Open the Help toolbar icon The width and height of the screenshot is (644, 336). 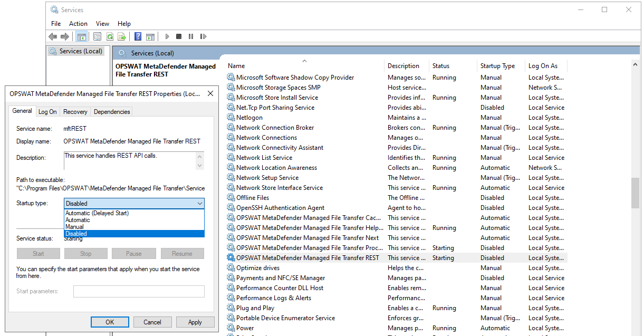coord(138,36)
